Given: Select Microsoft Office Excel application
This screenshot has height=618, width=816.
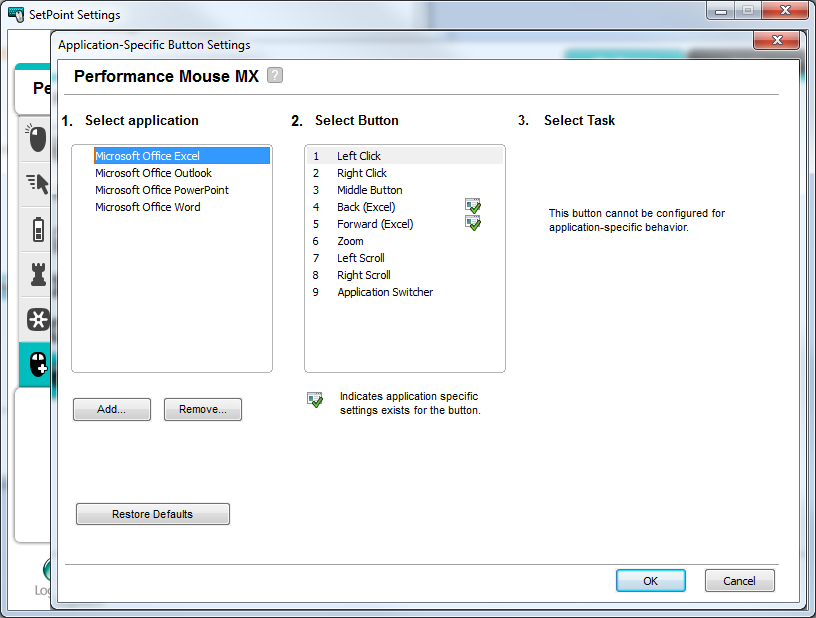Looking at the screenshot, I should [182, 156].
